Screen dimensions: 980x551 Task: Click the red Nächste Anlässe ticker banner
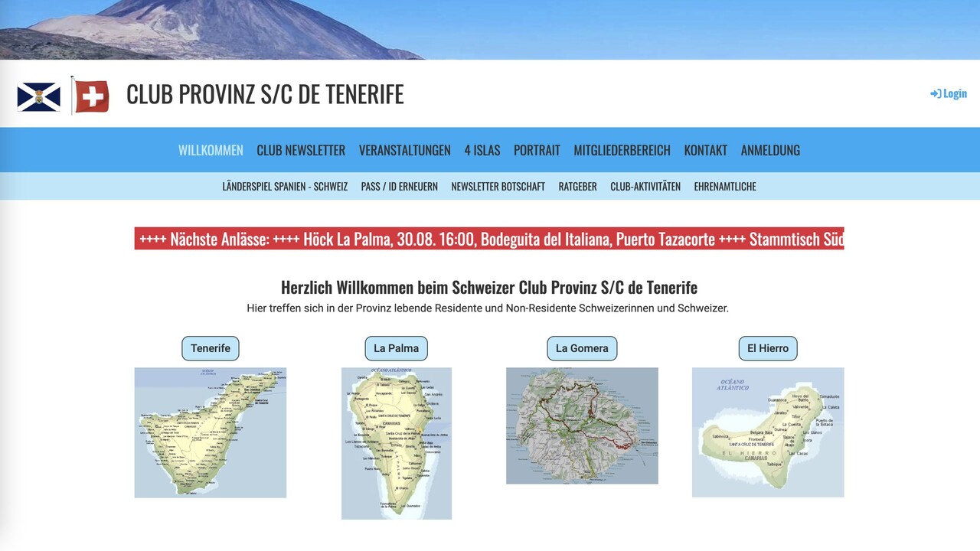click(x=489, y=238)
